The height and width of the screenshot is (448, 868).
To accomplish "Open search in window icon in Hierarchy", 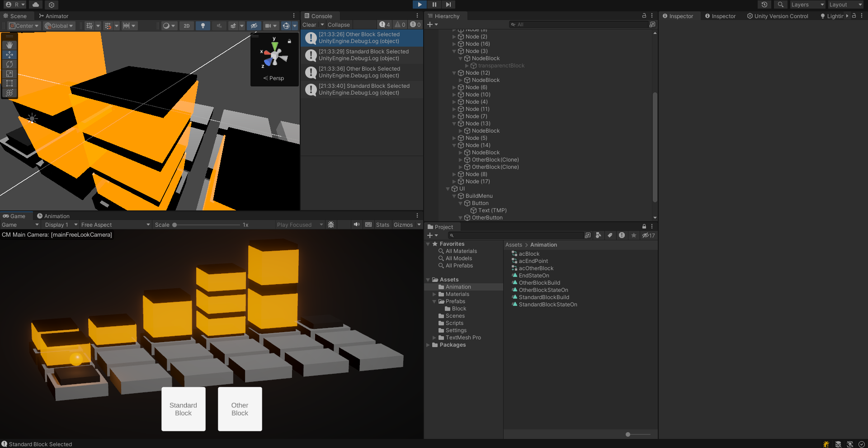I will click(x=652, y=24).
